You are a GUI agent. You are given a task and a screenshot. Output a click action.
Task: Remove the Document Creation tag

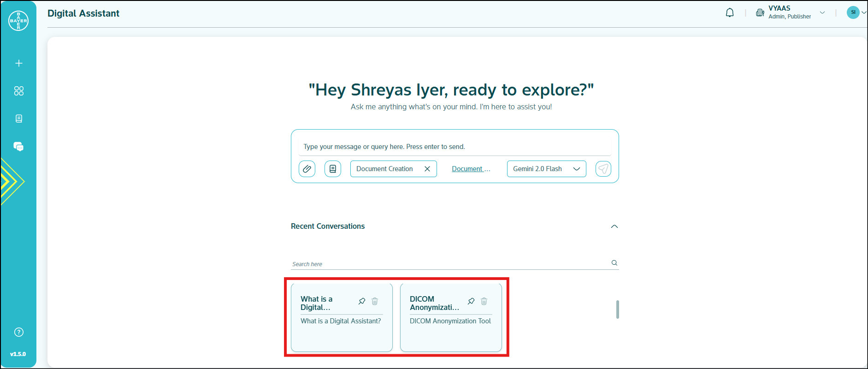pyautogui.click(x=427, y=169)
